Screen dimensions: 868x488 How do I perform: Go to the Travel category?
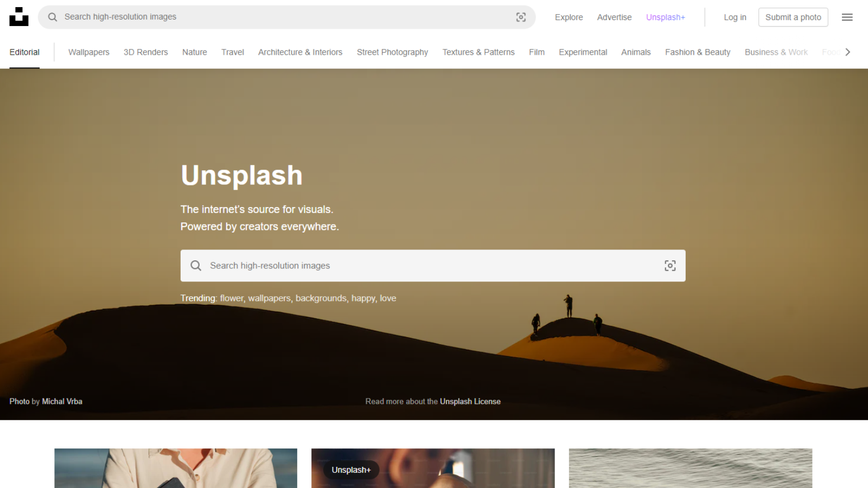233,52
